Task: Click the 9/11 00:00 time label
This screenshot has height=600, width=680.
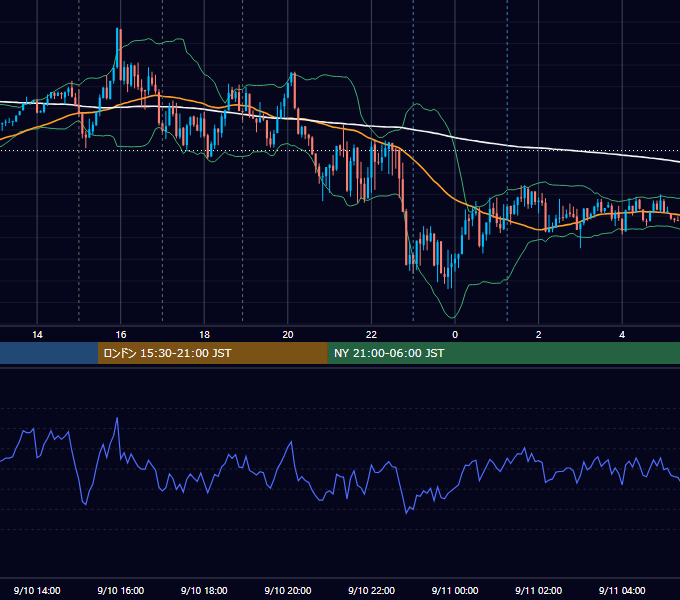Action: [x=455, y=590]
